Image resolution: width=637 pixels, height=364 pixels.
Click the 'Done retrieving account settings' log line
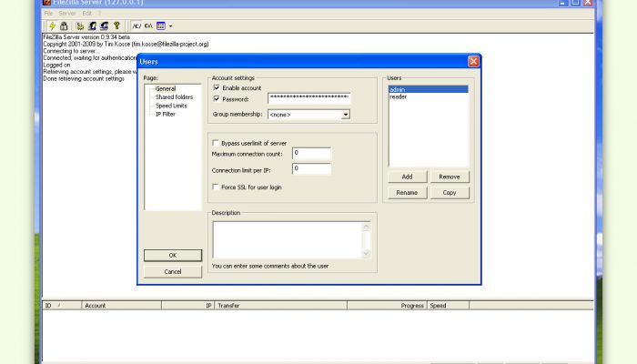(x=84, y=79)
